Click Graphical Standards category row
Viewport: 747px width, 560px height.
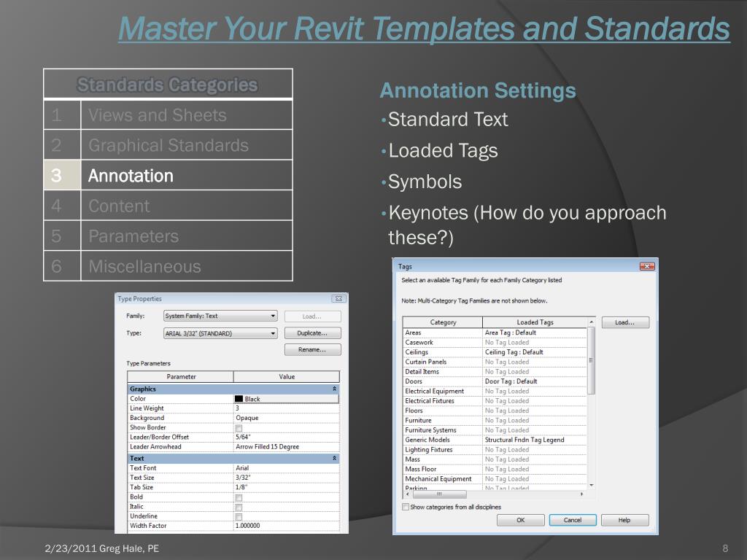tap(169, 145)
